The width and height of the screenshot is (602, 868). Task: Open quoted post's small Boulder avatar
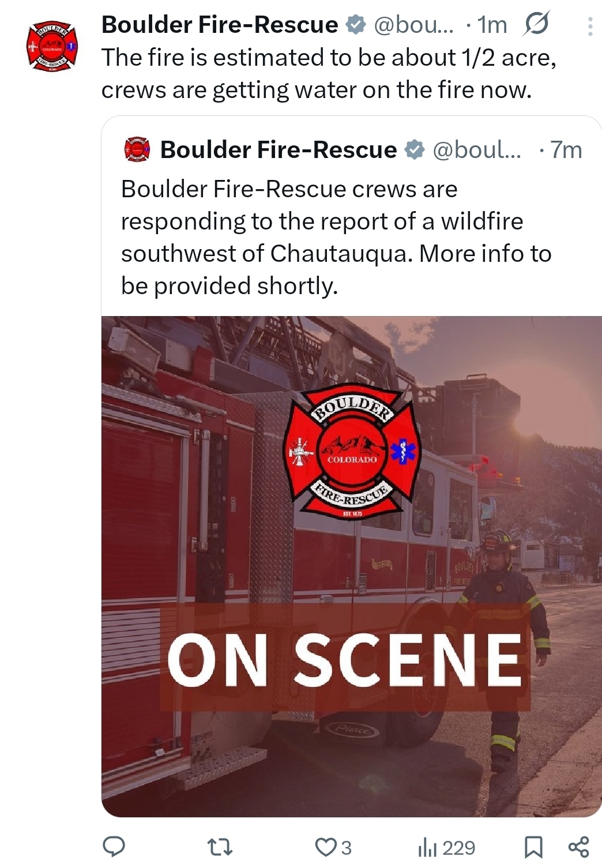[137, 149]
